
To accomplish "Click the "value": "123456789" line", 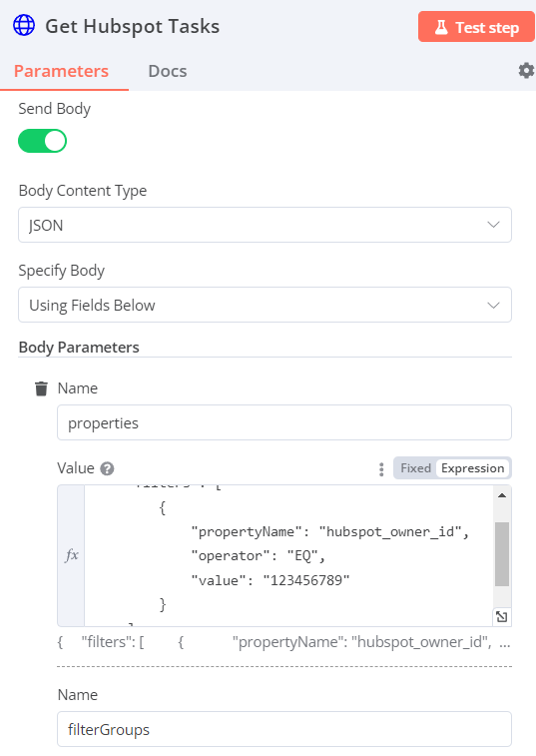I will point(269,580).
